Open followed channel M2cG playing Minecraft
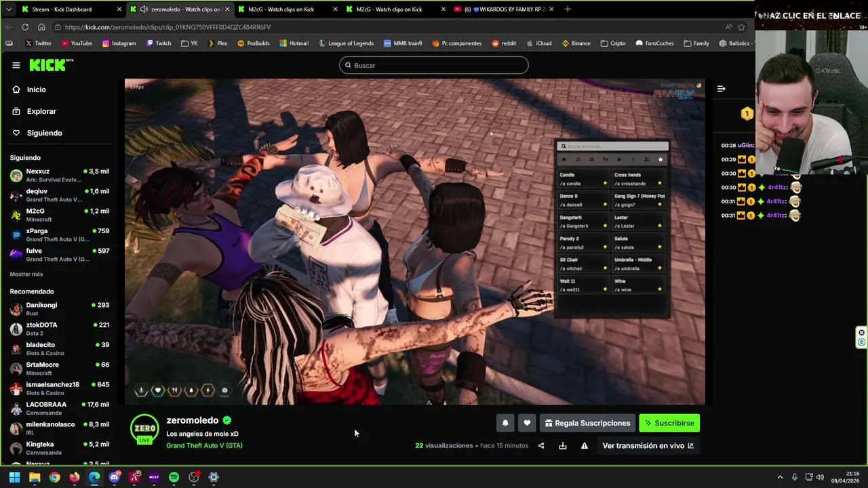The image size is (868, 488). pyautogui.click(x=60, y=215)
